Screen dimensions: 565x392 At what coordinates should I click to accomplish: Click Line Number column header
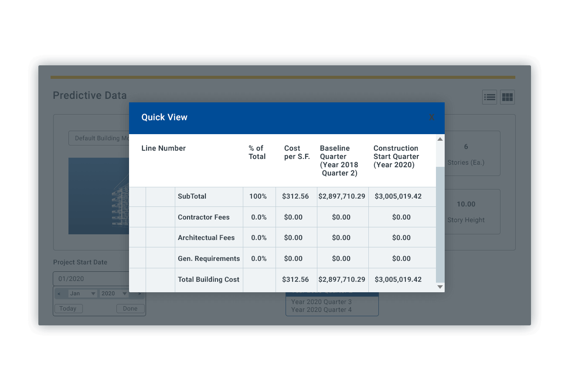(163, 148)
